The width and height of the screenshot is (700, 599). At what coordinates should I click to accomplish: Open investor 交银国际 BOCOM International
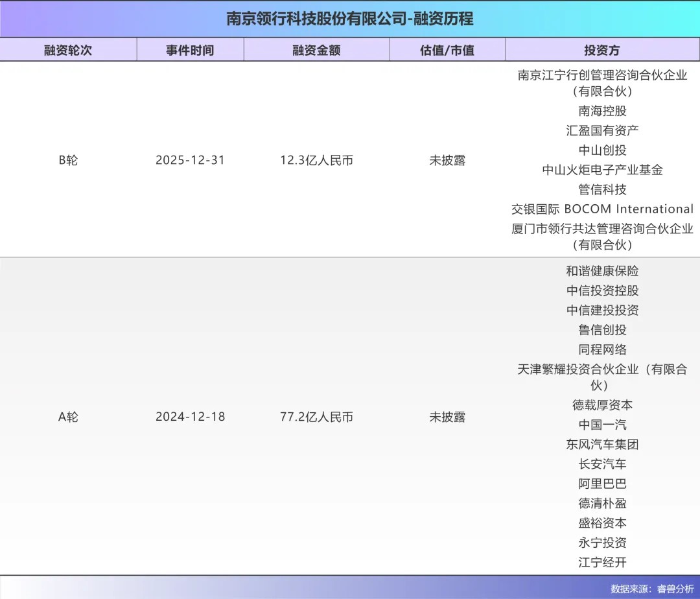(602, 209)
